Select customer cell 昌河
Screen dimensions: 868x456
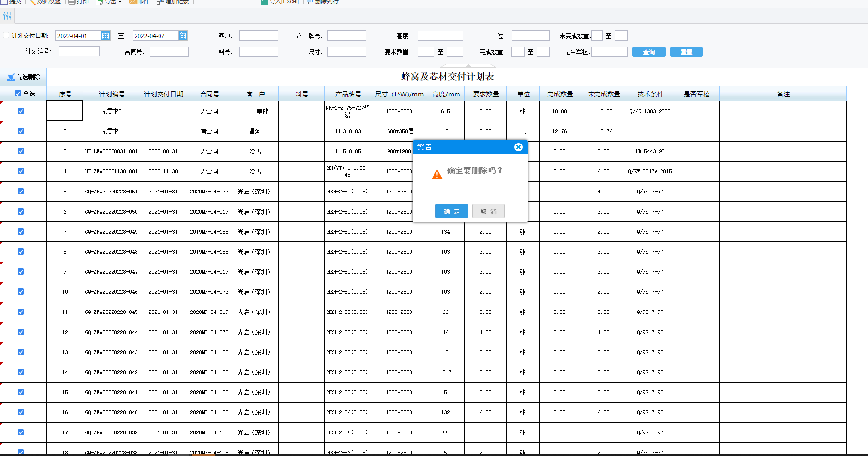pos(255,131)
